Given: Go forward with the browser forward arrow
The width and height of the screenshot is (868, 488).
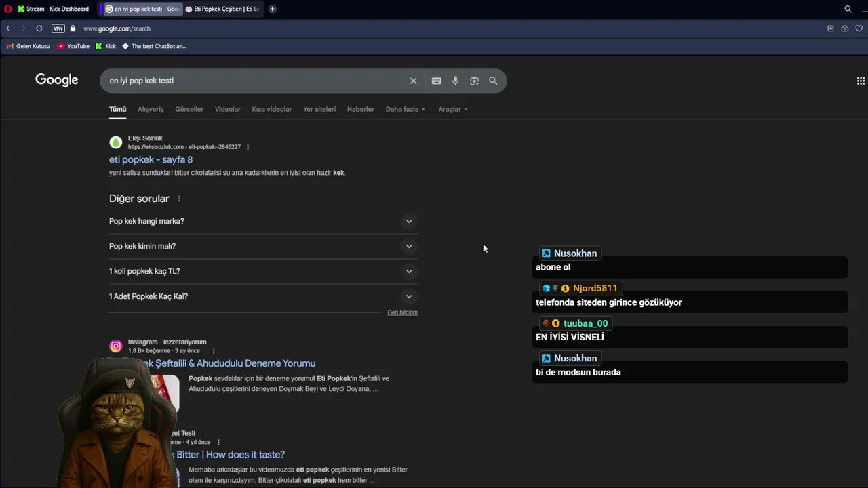Looking at the screenshot, I should (x=23, y=28).
